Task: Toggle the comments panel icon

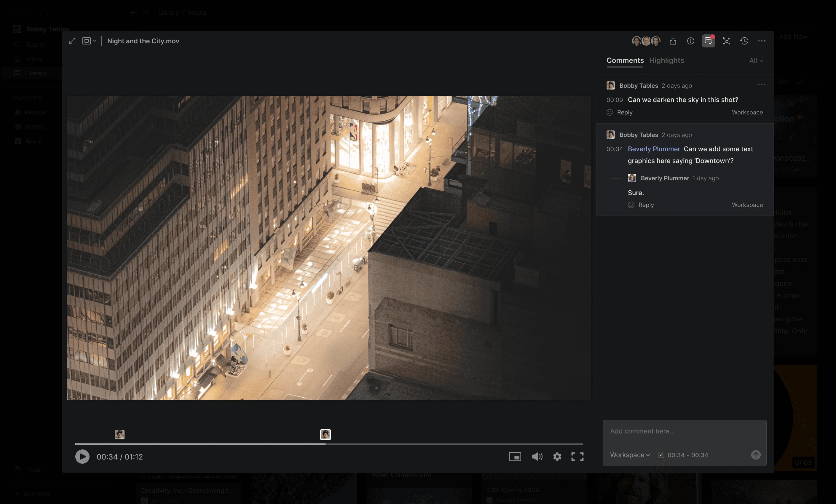Action: click(x=708, y=41)
